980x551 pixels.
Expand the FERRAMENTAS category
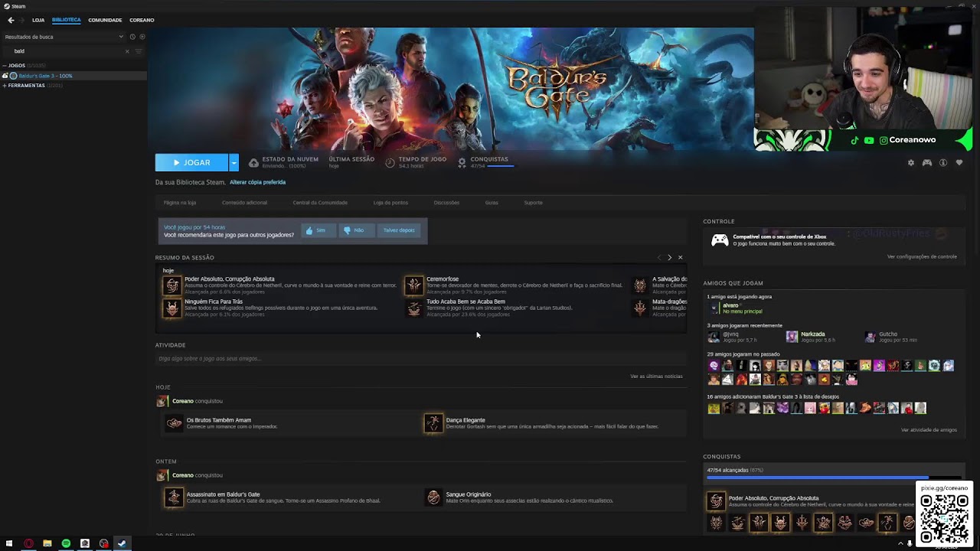tap(4, 86)
